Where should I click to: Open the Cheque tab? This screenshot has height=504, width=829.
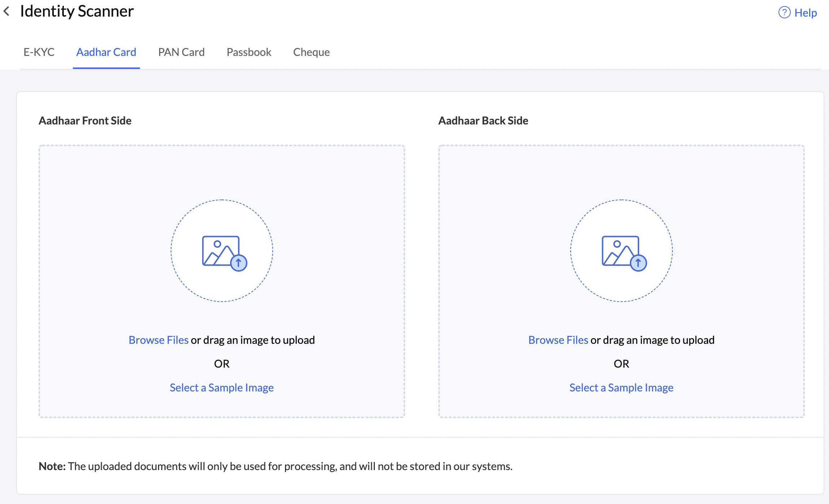(312, 52)
